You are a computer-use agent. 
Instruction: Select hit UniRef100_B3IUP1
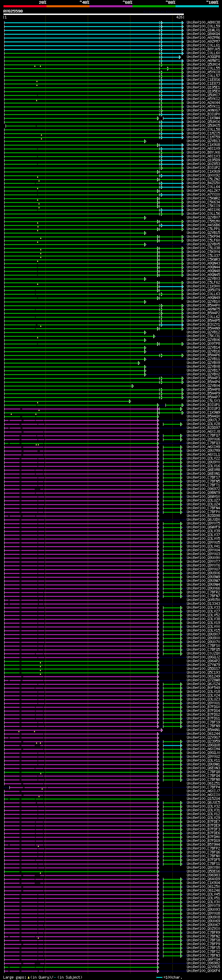tap(203, 405)
